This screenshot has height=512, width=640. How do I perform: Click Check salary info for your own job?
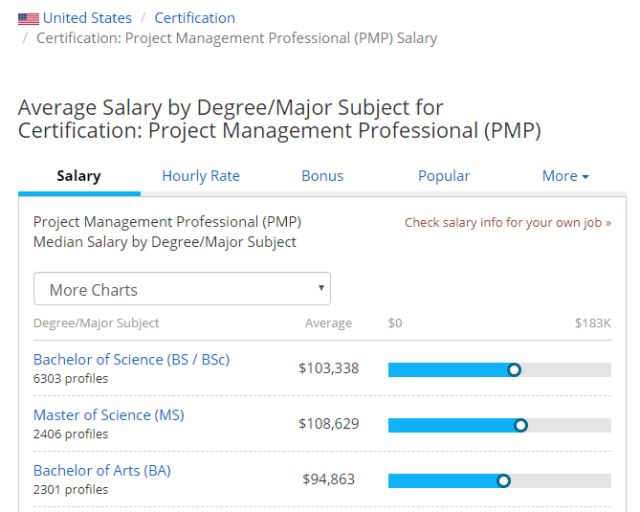(x=508, y=223)
